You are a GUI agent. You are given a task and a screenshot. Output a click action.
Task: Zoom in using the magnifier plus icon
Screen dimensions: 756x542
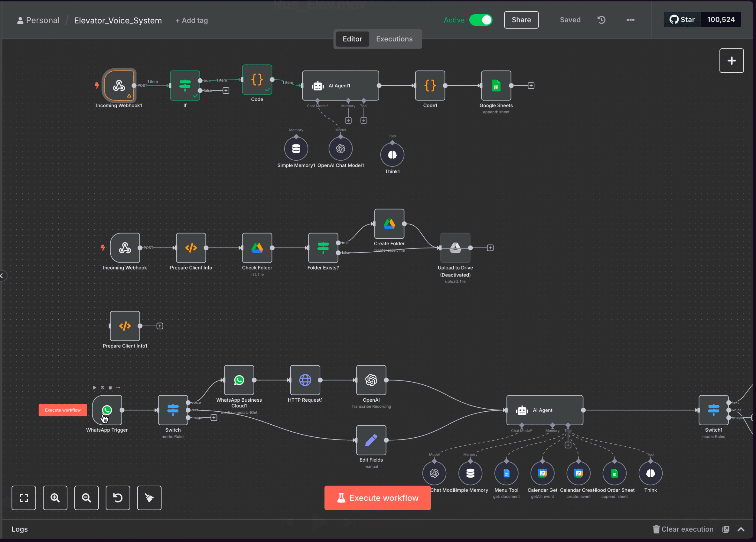click(55, 498)
